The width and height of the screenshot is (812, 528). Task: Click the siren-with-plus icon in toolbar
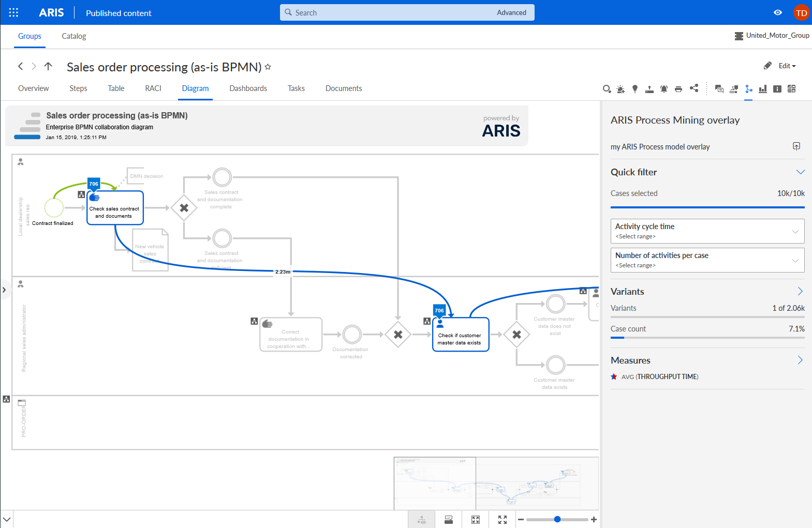(621, 89)
